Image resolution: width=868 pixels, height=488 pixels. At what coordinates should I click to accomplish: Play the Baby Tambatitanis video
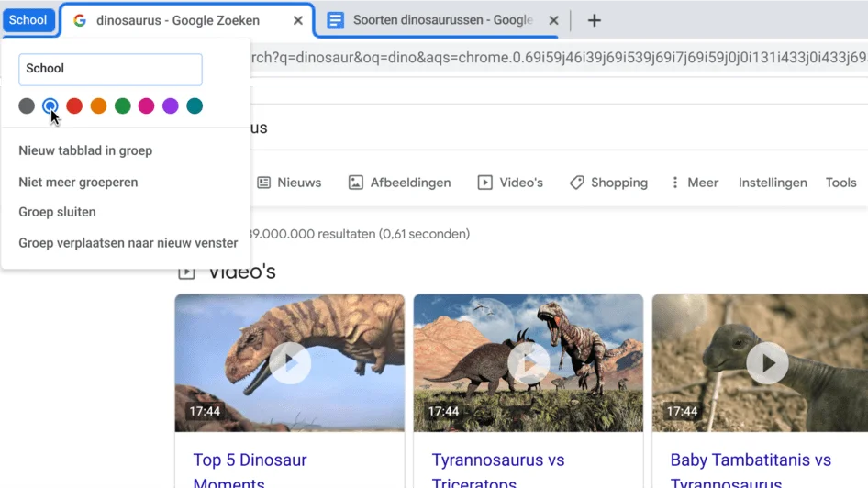click(x=767, y=363)
